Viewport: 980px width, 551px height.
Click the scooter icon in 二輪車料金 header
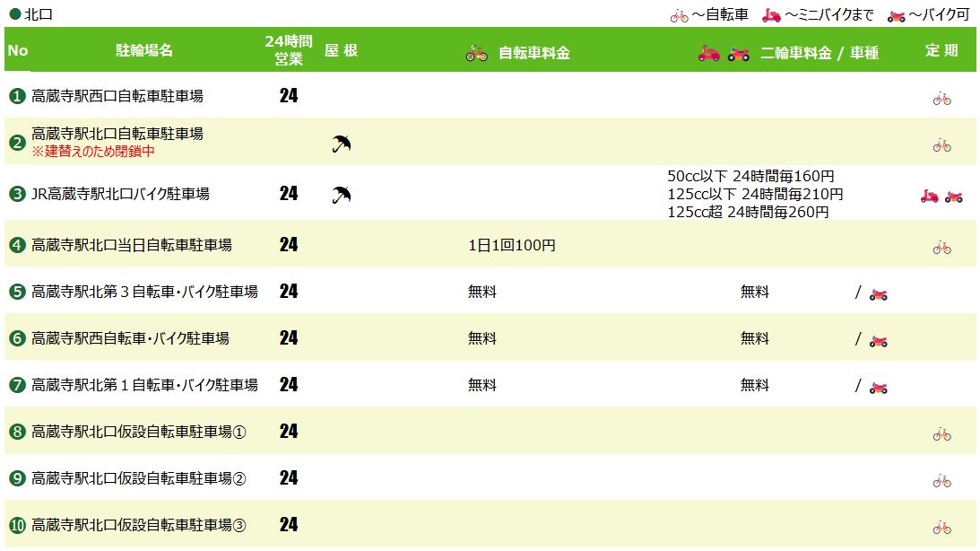[x=708, y=53]
